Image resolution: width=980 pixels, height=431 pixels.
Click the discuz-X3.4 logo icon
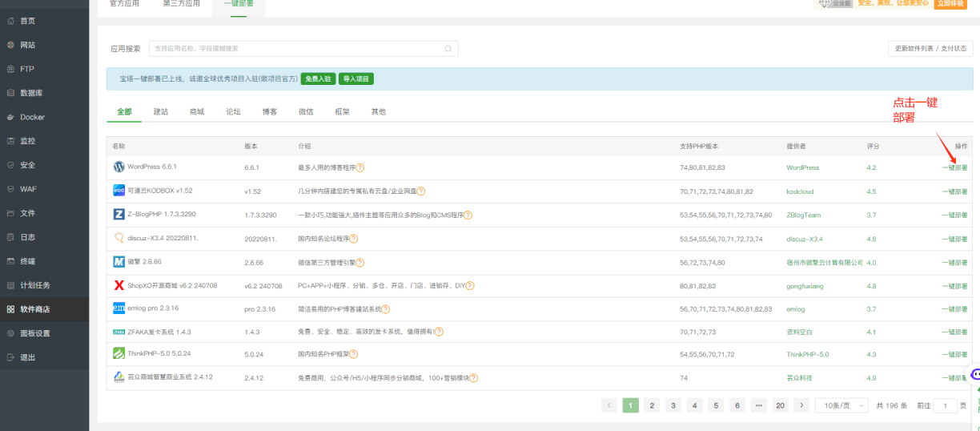click(119, 238)
